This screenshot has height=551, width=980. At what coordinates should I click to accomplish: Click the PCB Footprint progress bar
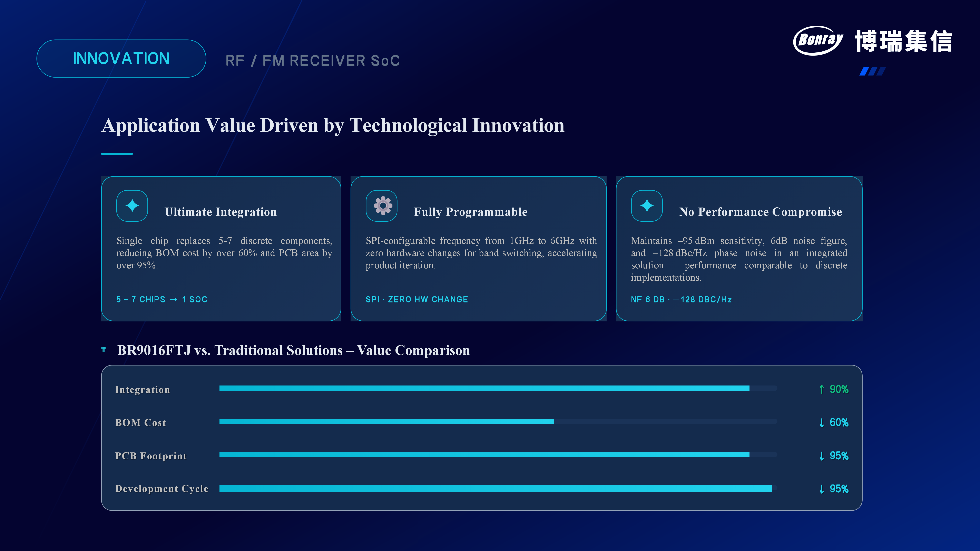(498, 454)
